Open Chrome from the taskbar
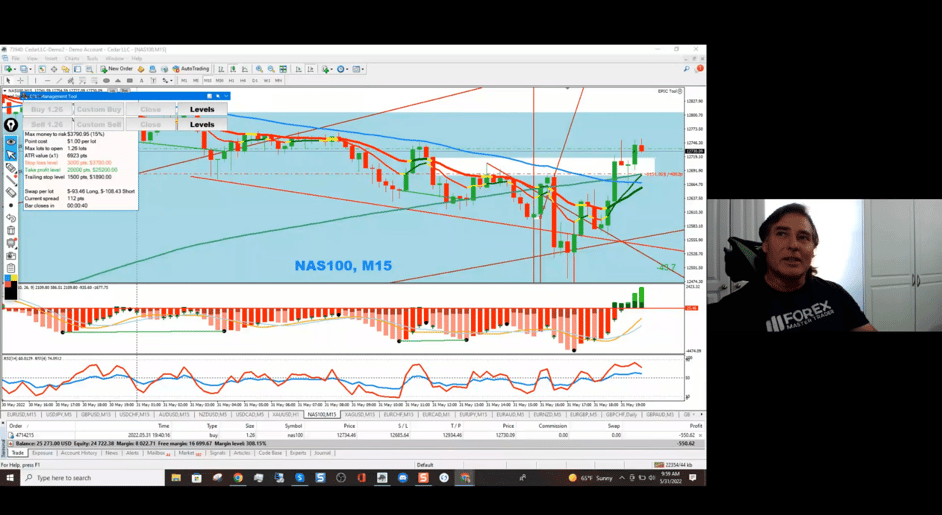The width and height of the screenshot is (942, 515). point(238,478)
